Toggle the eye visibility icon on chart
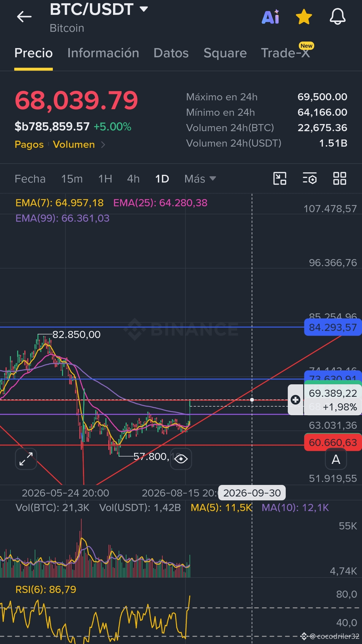362x644 pixels. pyautogui.click(x=181, y=459)
